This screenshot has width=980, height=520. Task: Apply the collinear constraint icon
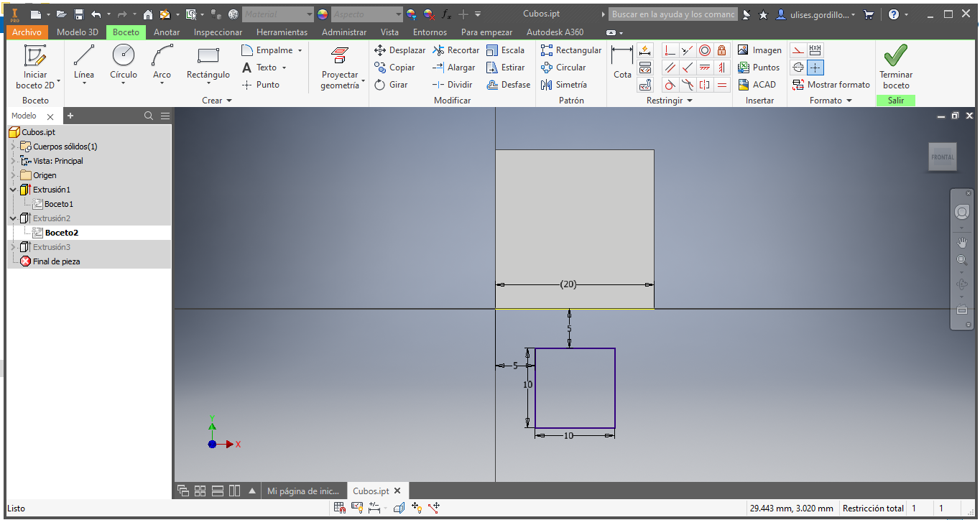(688, 50)
